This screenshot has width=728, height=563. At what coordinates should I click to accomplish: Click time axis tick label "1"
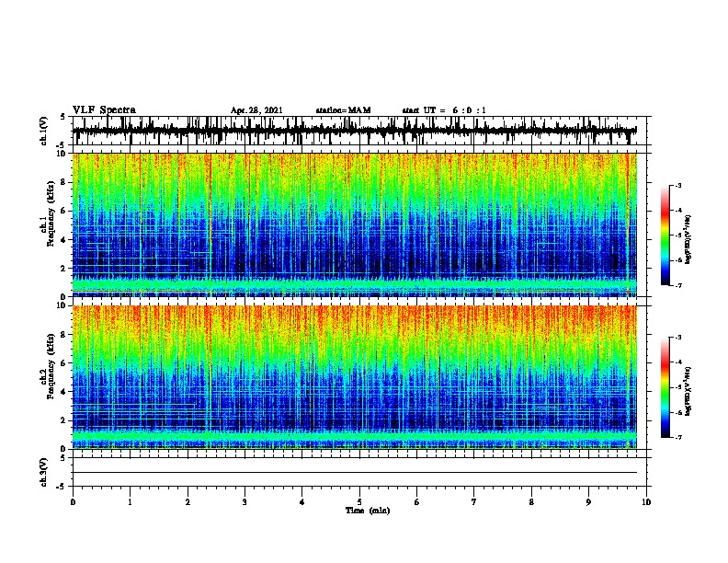[x=130, y=502]
